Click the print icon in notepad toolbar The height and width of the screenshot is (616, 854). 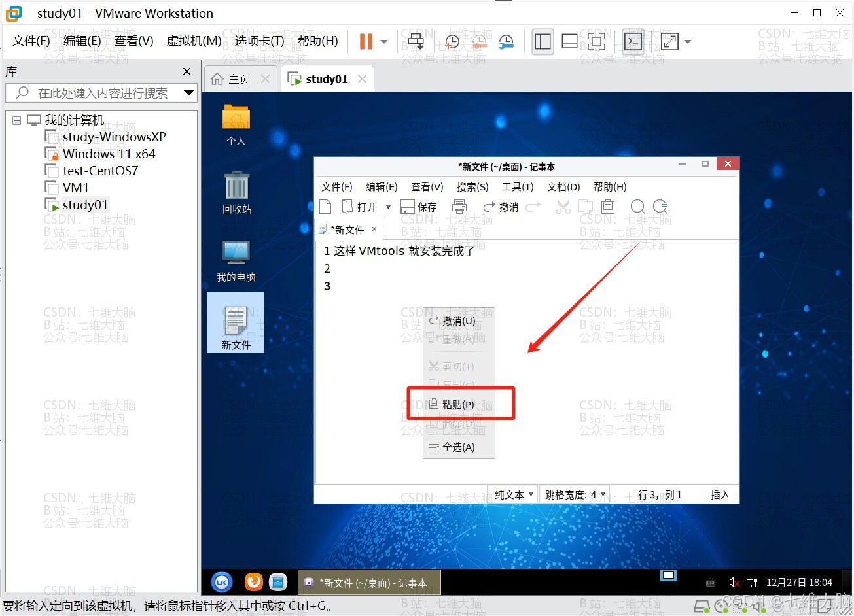point(459,207)
